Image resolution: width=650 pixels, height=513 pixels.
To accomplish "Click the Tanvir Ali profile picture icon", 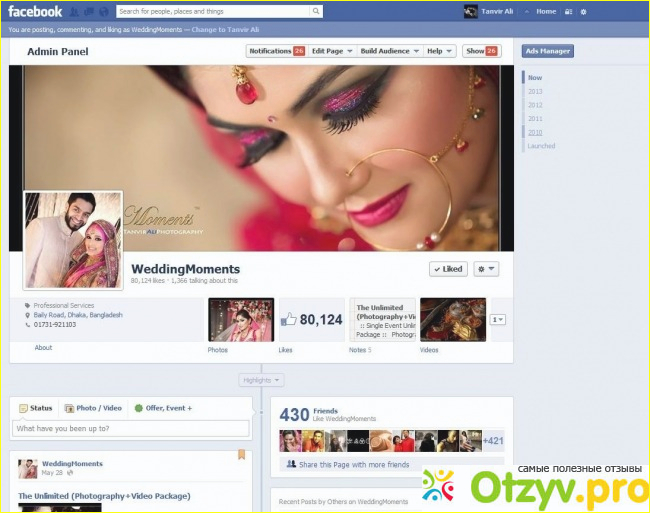I will coord(471,12).
